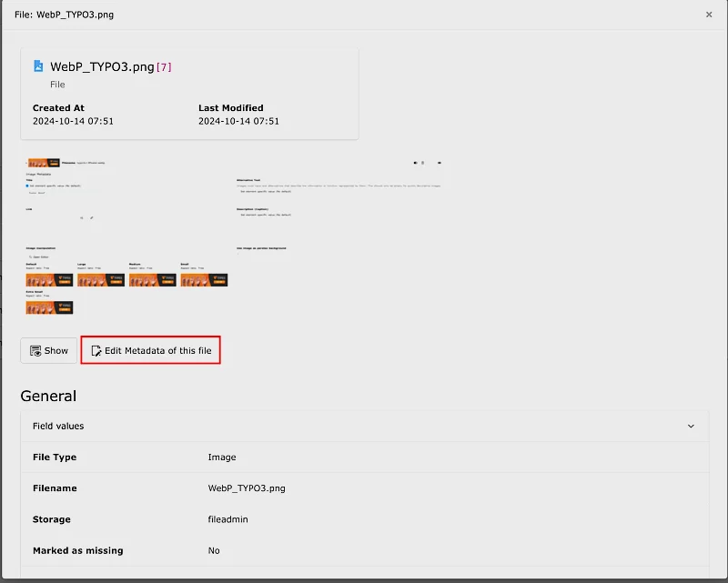Uncheck the Title field's element-specific value checkbox
The image size is (728, 583).
point(26,187)
